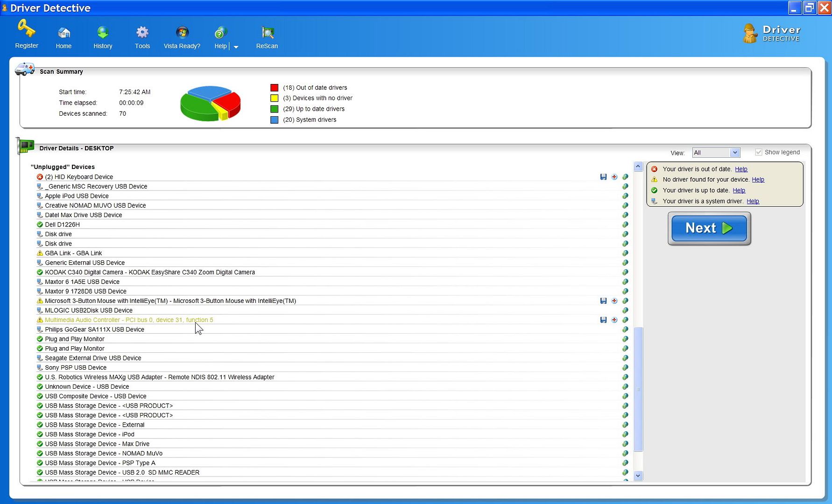Click the driver list scrollbar thumb

click(x=638, y=389)
